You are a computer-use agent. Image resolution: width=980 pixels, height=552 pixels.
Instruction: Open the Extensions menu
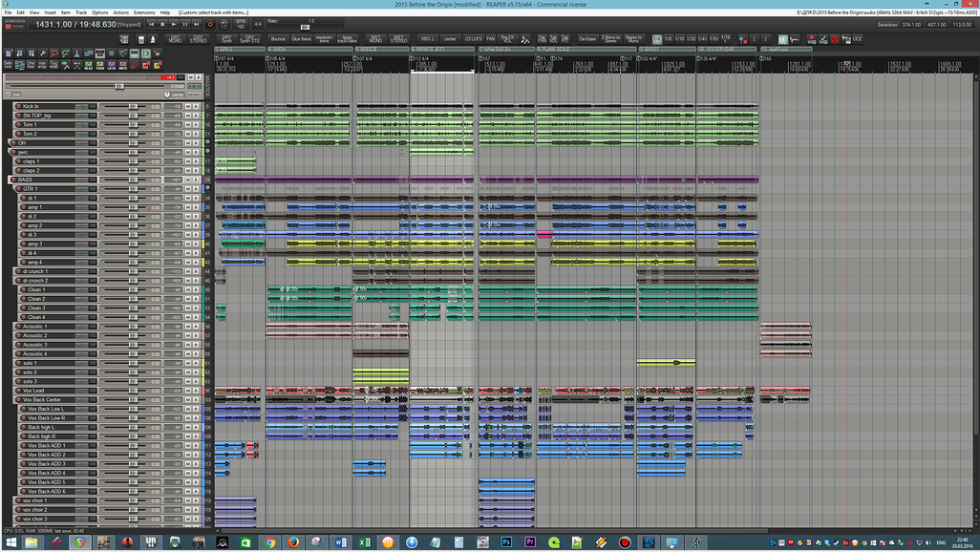(144, 11)
